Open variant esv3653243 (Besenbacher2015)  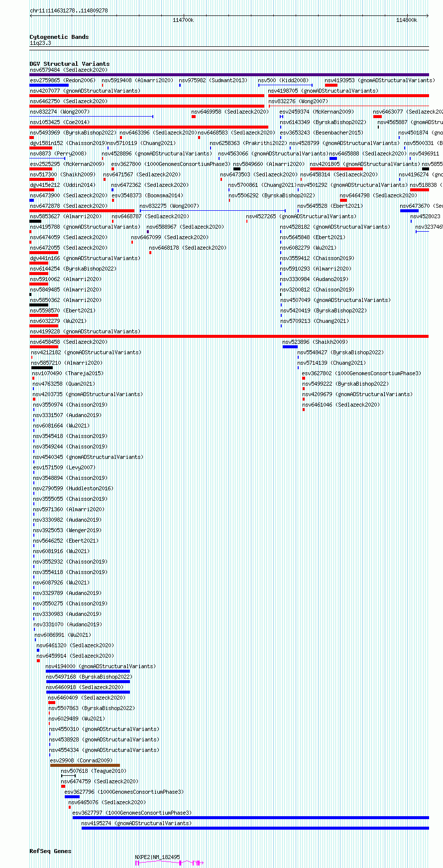coord(322,133)
